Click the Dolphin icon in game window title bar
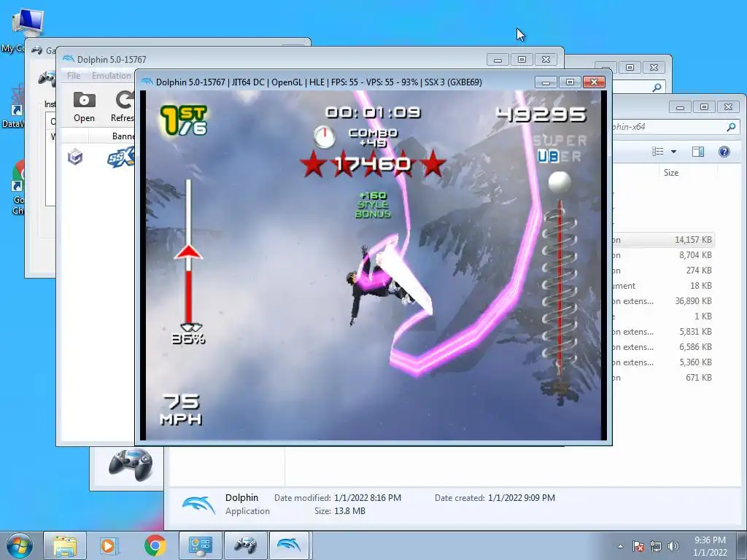 [147, 82]
